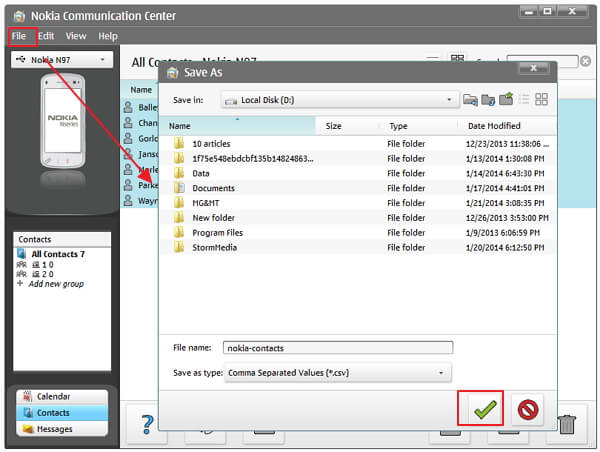Sort files by Date Modified column header
Image resolution: width=600 pixels, height=452 pixels.
(x=507, y=126)
